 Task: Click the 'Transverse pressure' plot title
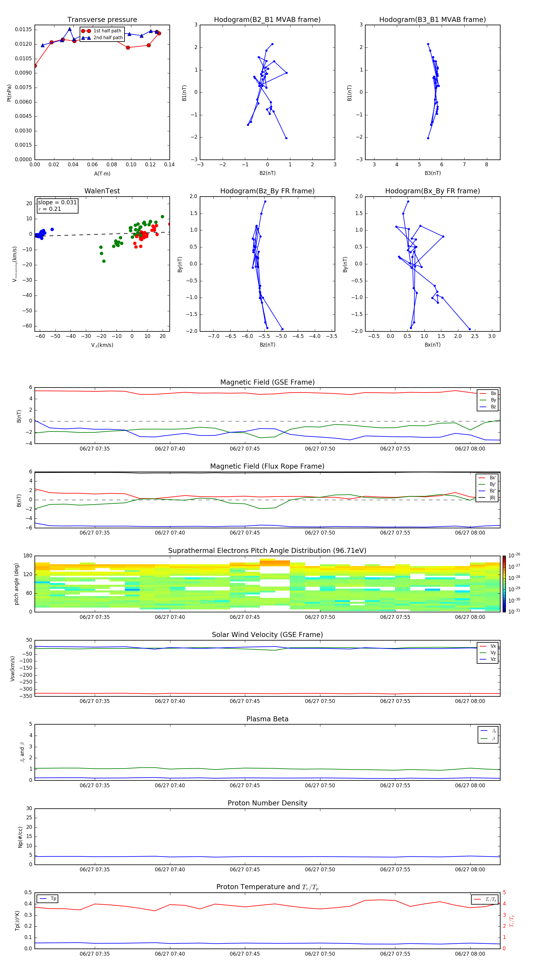(102, 20)
